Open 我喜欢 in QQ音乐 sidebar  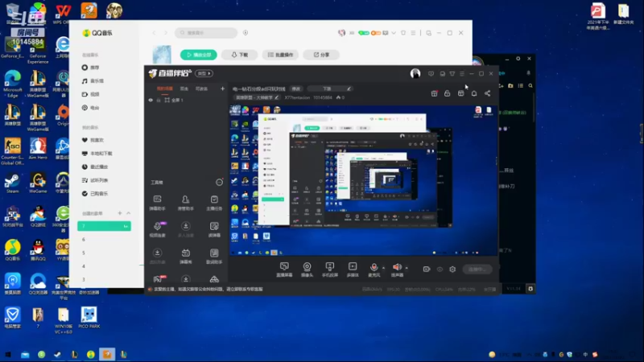(97, 140)
